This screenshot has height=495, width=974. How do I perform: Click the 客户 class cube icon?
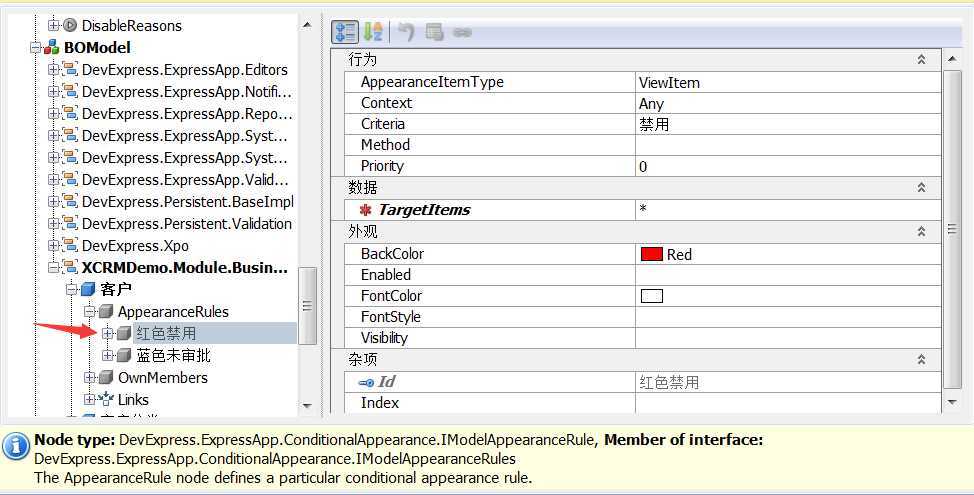coord(88,289)
